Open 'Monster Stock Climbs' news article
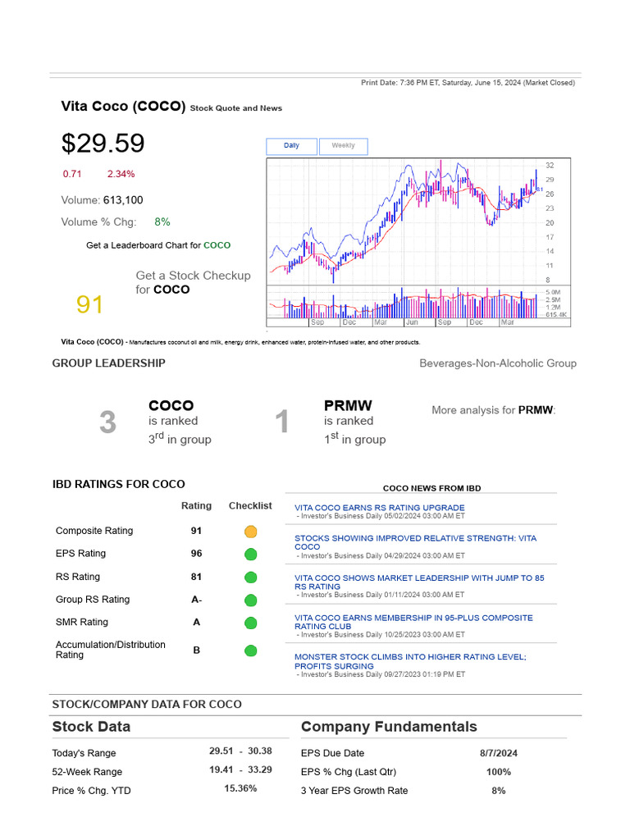The height and width of the screenshot is (840, 630). pyautogui.click(x=410, y=661)
